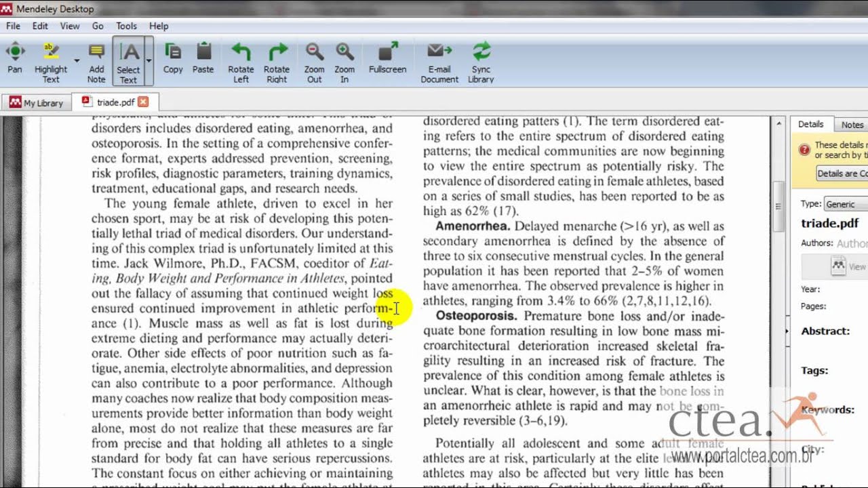The width and height of the screenshot is (868, 488).
Task: Click the Year field label
Action: pyautogui.click(x=810, y=289)
